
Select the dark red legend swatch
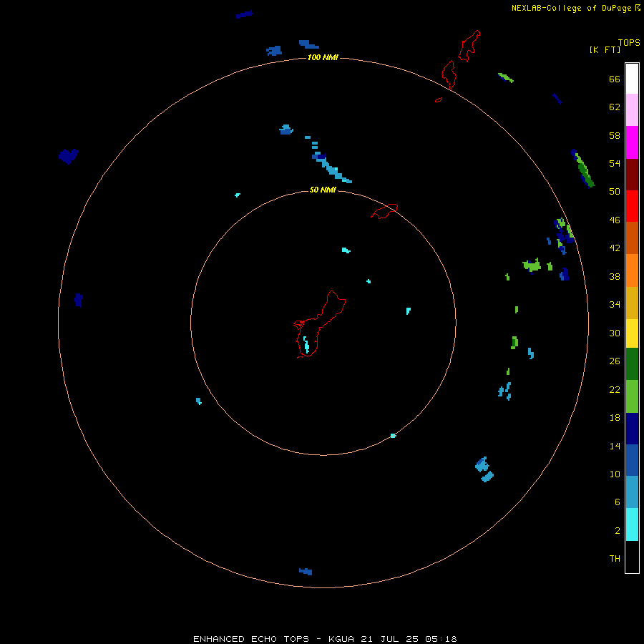[x=632, y=174]
